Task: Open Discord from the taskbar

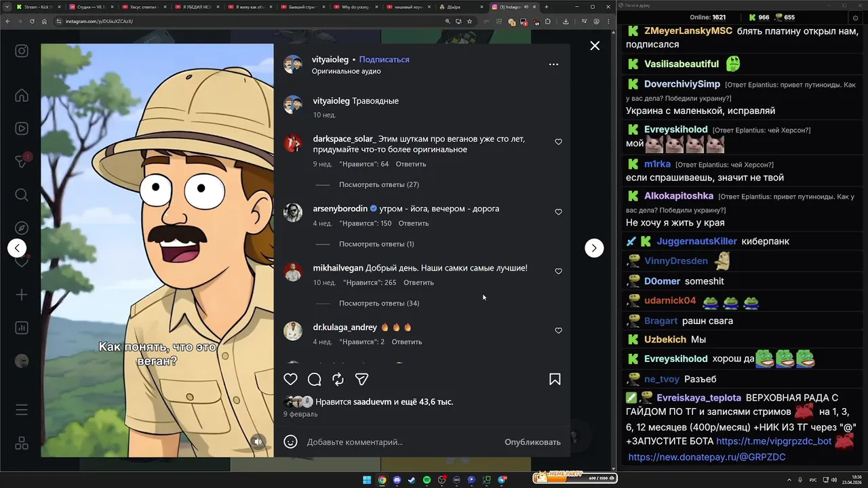Action: (x=397, y=480)
